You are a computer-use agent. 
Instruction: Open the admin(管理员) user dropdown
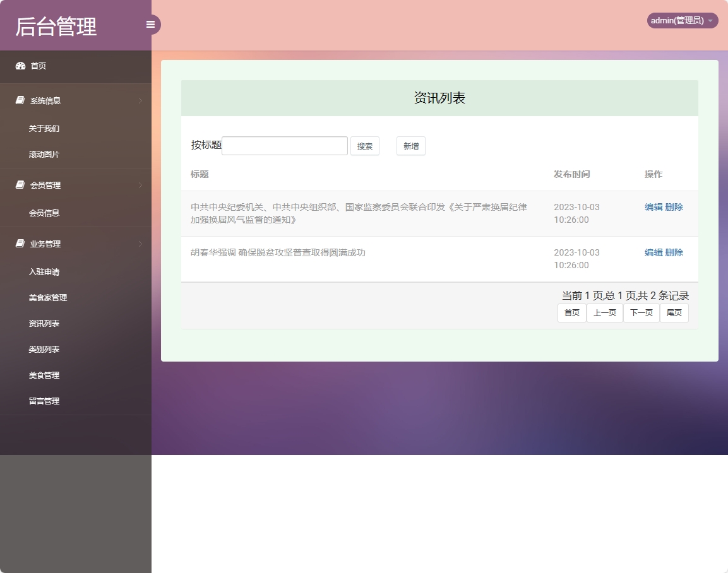(682, 21)
